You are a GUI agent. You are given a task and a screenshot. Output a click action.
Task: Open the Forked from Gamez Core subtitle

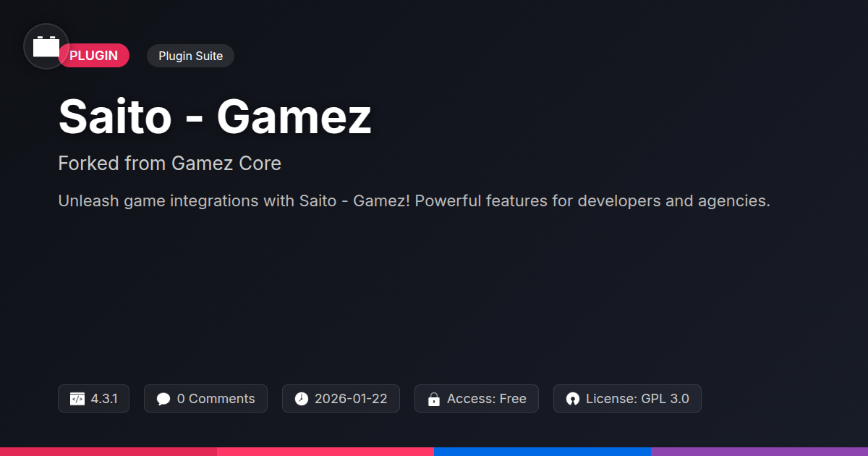[x=170, y=164]
